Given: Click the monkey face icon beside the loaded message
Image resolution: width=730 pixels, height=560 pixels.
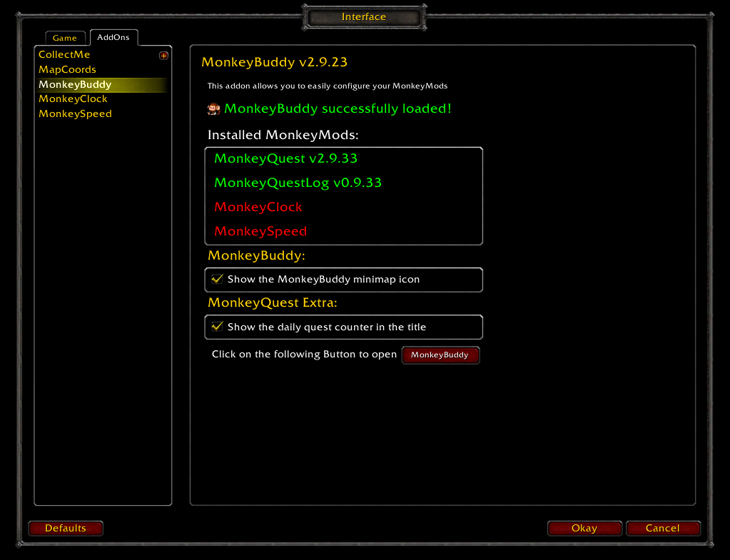Looking at the screenshot, I should pyautogui.click(x=213, y=108).
